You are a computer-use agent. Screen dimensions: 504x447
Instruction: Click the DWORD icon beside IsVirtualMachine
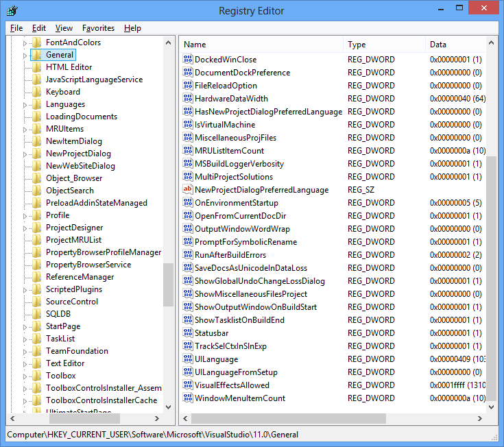point(188,124)
